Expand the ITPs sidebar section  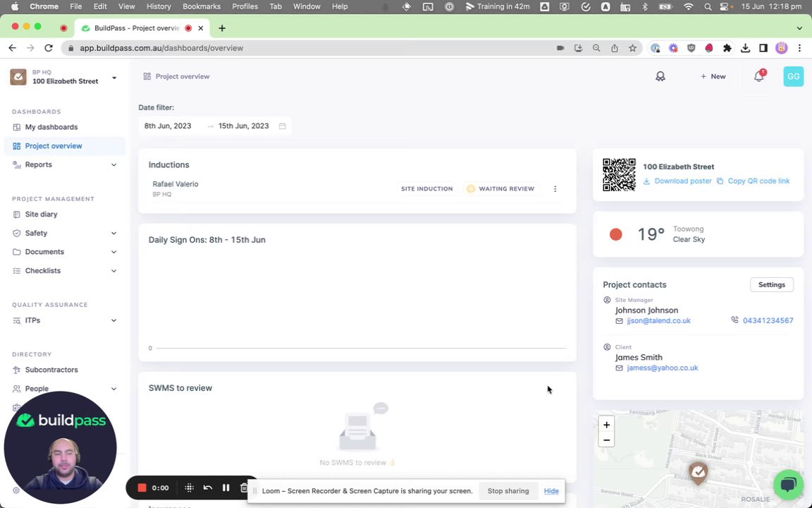point(113,320)
